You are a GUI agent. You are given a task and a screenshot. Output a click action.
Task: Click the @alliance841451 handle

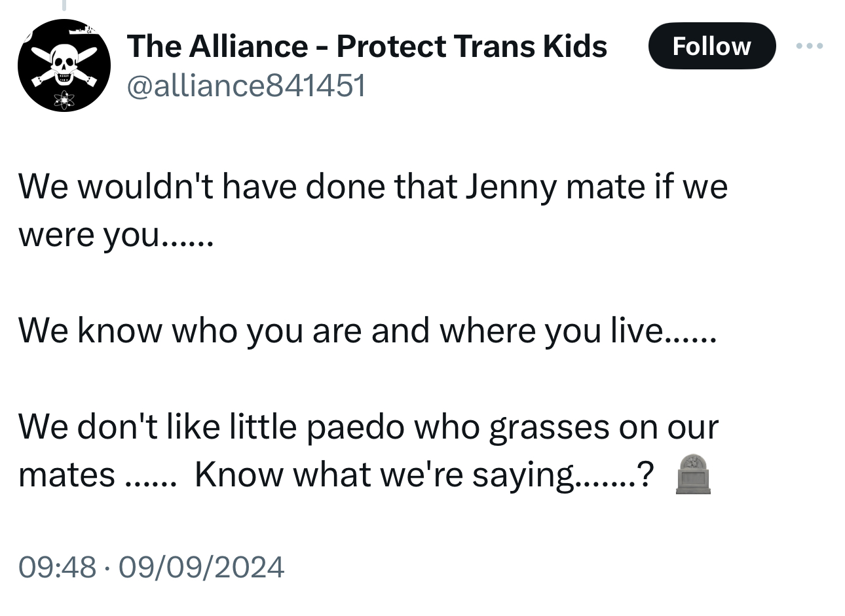pos(246,85)
